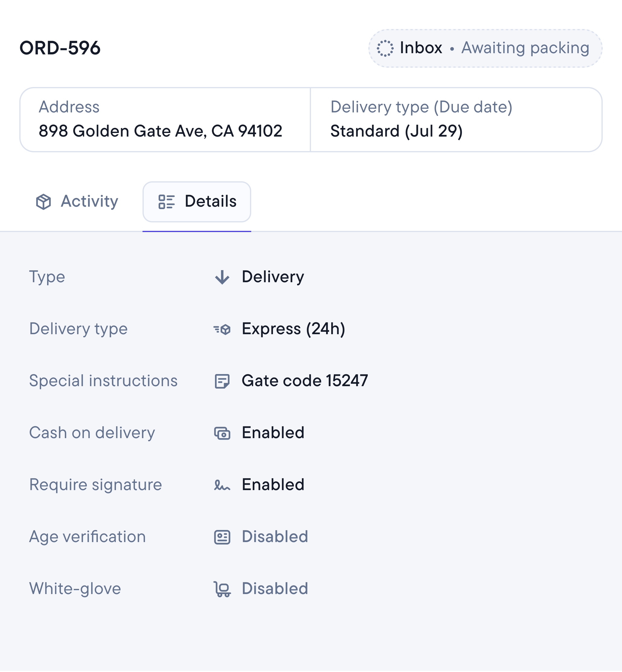
Task: Click the ID card icon for Age verification
Action: (222, 537)
